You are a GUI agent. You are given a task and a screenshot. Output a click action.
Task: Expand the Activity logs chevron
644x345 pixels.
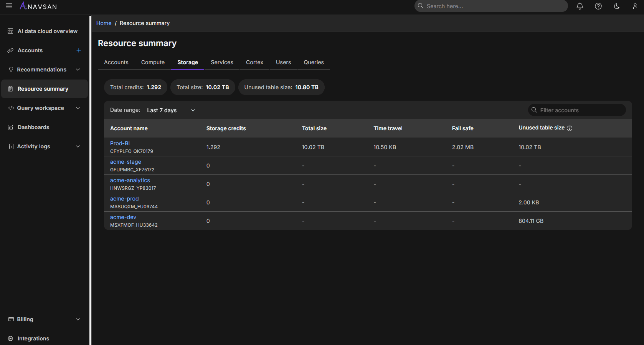point(78,146)
